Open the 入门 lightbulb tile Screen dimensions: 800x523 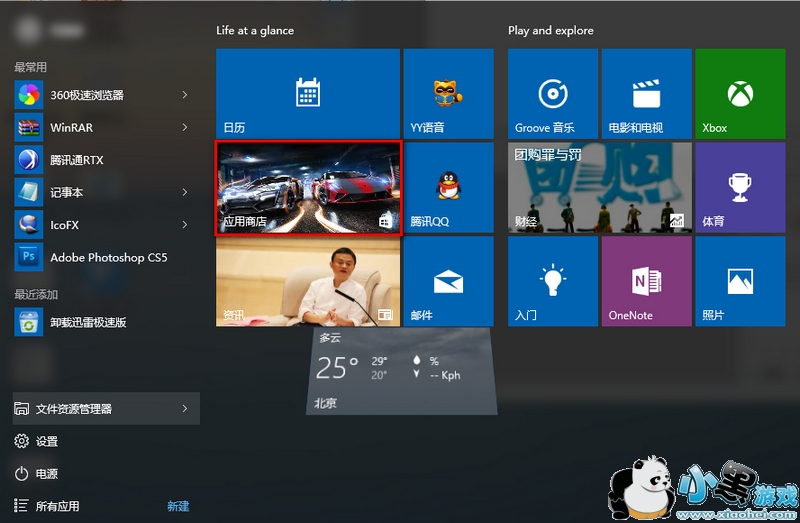point(553,281)
